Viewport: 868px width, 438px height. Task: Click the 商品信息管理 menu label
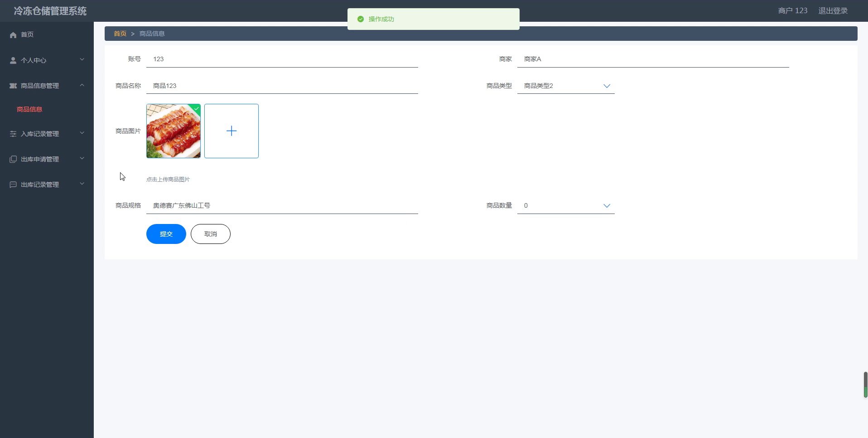tap(40, 86)
